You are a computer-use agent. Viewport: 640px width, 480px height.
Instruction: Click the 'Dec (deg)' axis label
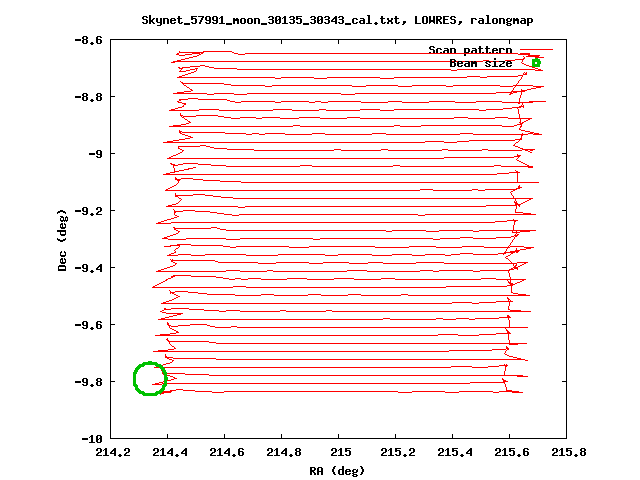[62, 240]
